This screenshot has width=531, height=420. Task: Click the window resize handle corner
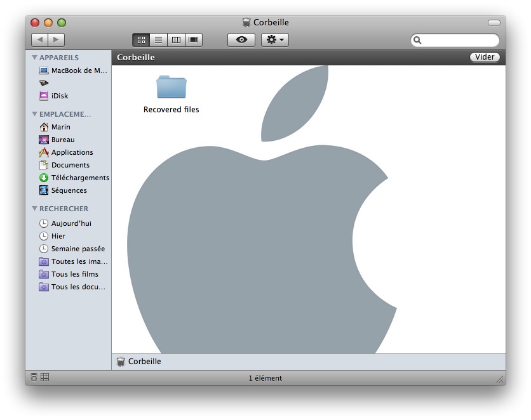500,379
